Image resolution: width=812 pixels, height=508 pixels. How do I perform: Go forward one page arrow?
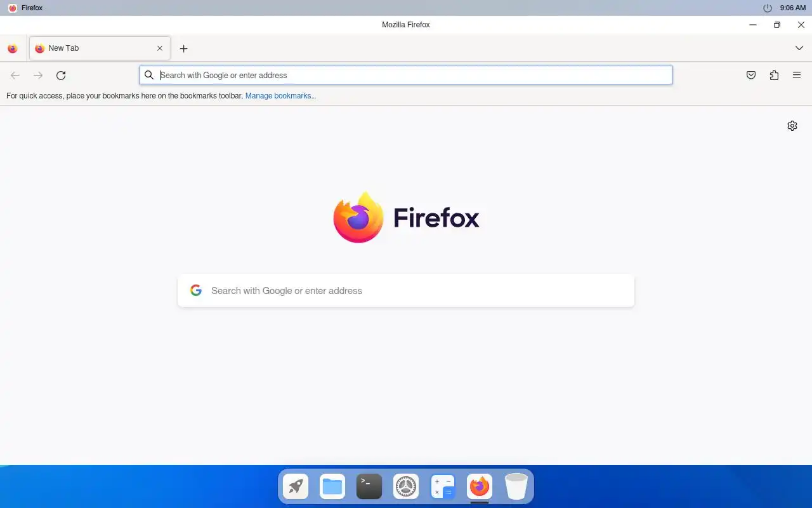pos(38,75)
